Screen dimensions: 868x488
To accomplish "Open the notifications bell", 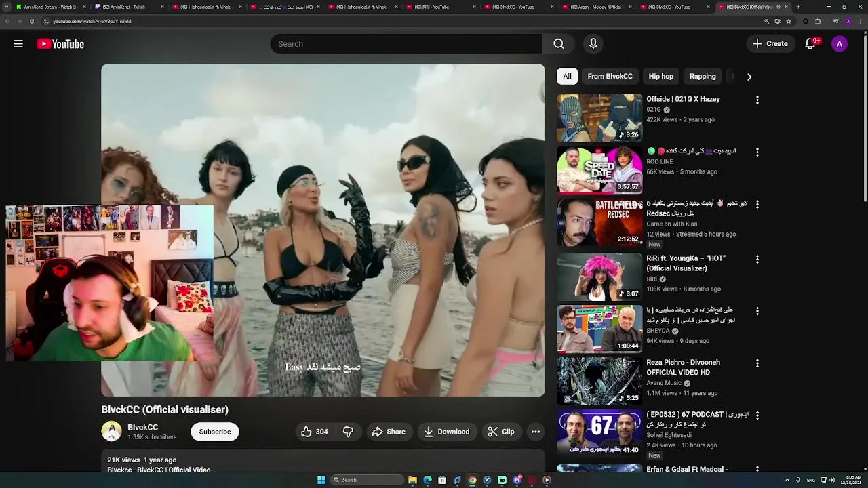I will point(810,44).
